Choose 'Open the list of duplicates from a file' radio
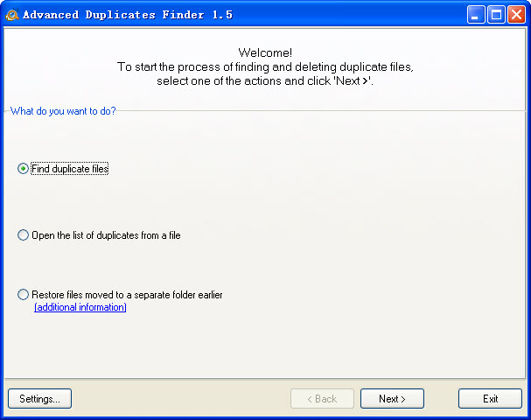531x420 pixels. click(x=23, y=235)
